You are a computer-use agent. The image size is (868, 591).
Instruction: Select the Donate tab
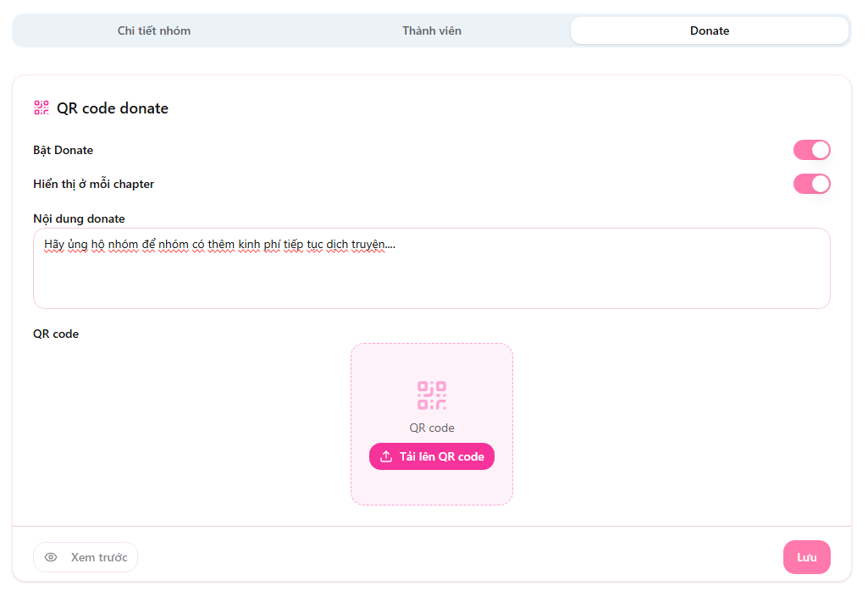tap(709, 31)
